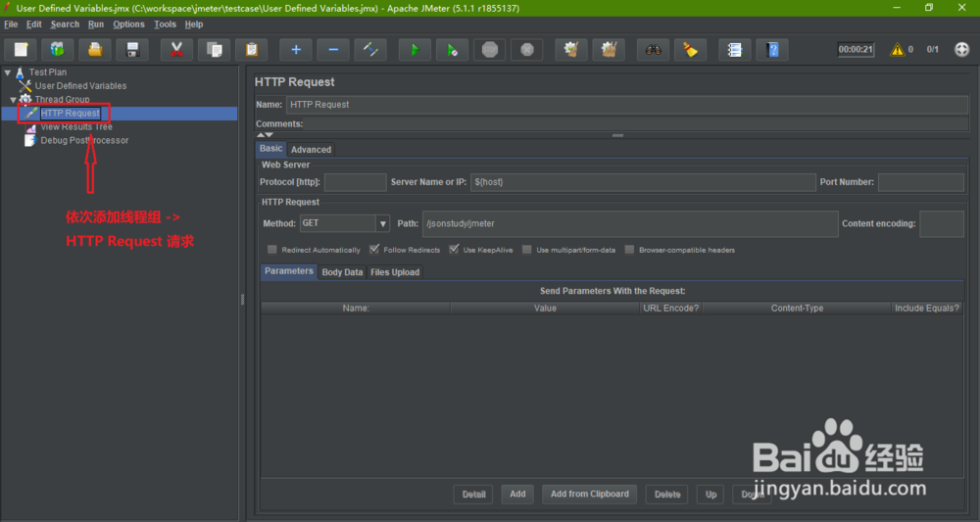Viewport: 980px width, 522px height.
Task: Click the New test plan icon
Action: (21, 50)
